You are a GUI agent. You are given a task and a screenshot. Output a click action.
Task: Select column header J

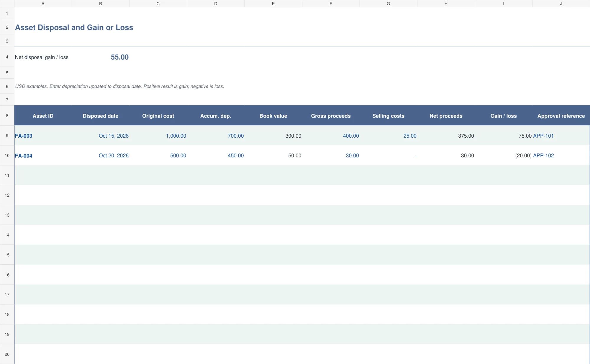pyautogui.click(x=561, y=4)
